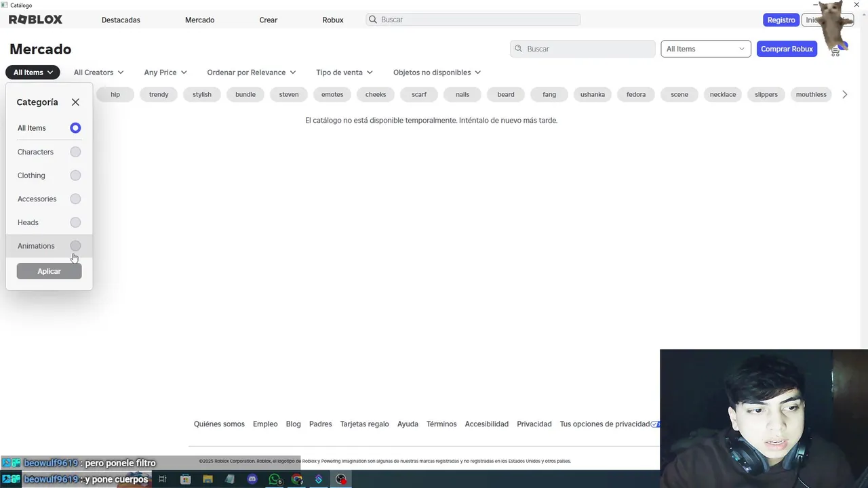The height and width of the screenshot is (488, 868).
Task: Click the notepad-like app icon on taskbar
Action: pos(230,479)
